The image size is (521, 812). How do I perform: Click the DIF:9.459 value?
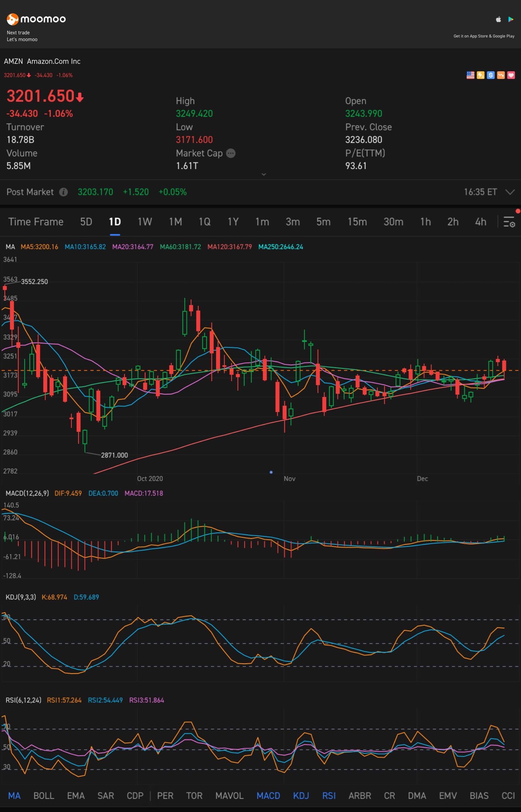coord(68,493)
